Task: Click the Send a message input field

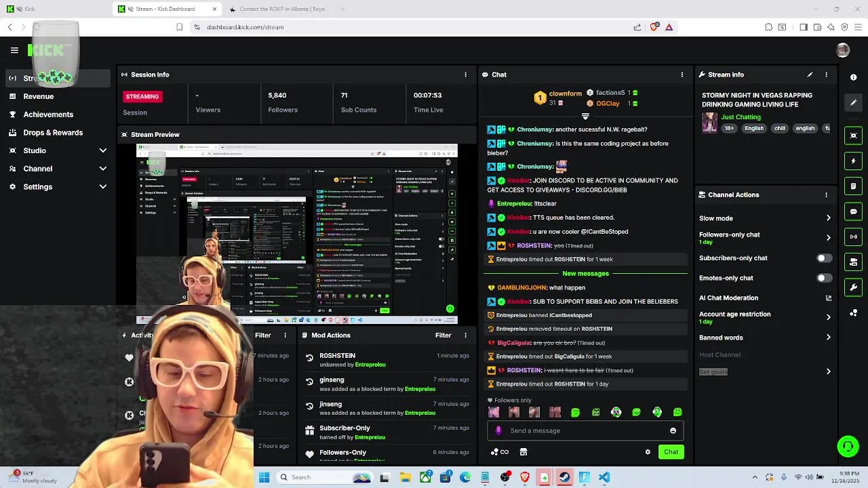Action: 585,430
